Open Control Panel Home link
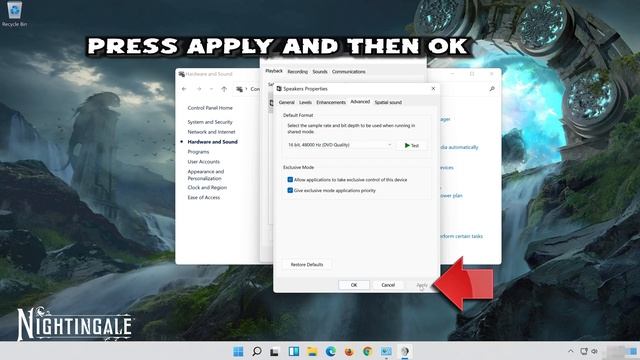This screenshot has width=640, height=360. (210, 108)
